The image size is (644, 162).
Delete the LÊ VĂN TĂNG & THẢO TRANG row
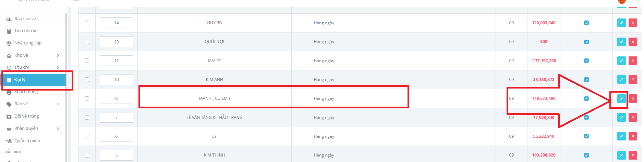pyautogui.click(x=633, y=118)
